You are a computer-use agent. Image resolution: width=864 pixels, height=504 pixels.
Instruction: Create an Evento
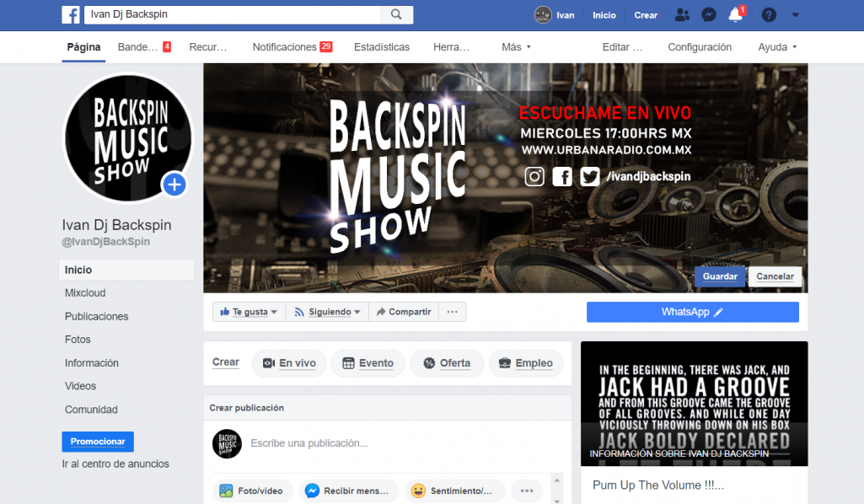click(368, 363)
